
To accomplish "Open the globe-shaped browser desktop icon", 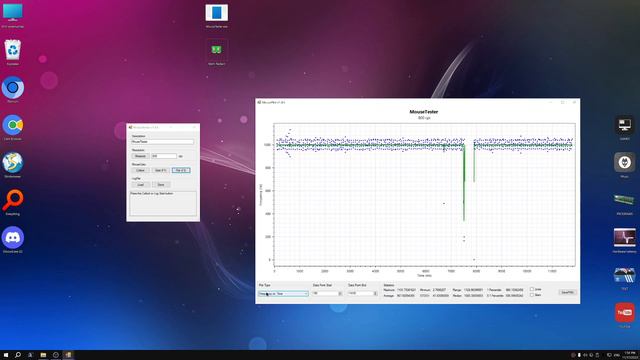I will (x=13, y=162).
